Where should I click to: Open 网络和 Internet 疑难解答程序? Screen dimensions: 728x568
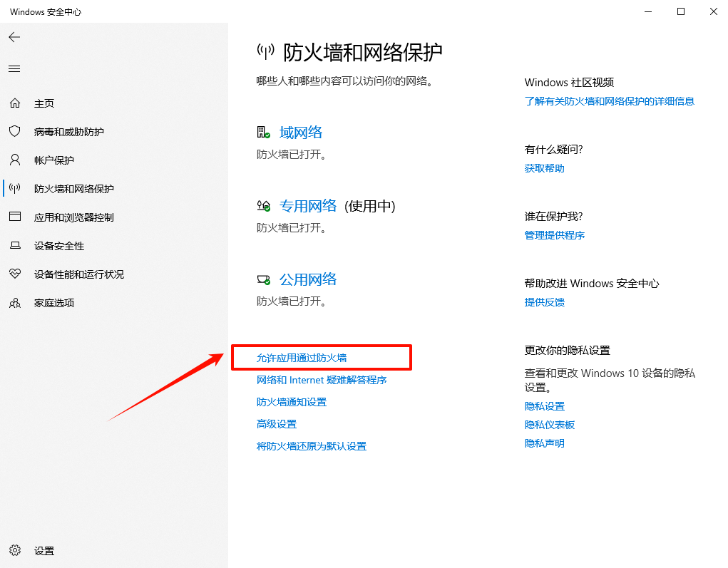(322, 380)
